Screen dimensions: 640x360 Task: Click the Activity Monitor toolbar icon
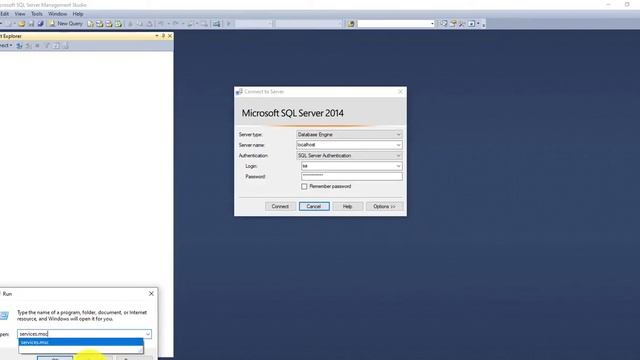click(216, 24)
